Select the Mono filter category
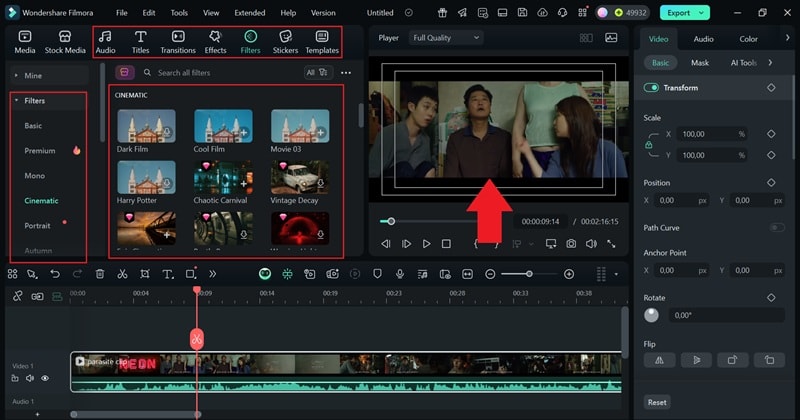The height and width of the screenshot is (420, 800). click(x=35, y=176)
